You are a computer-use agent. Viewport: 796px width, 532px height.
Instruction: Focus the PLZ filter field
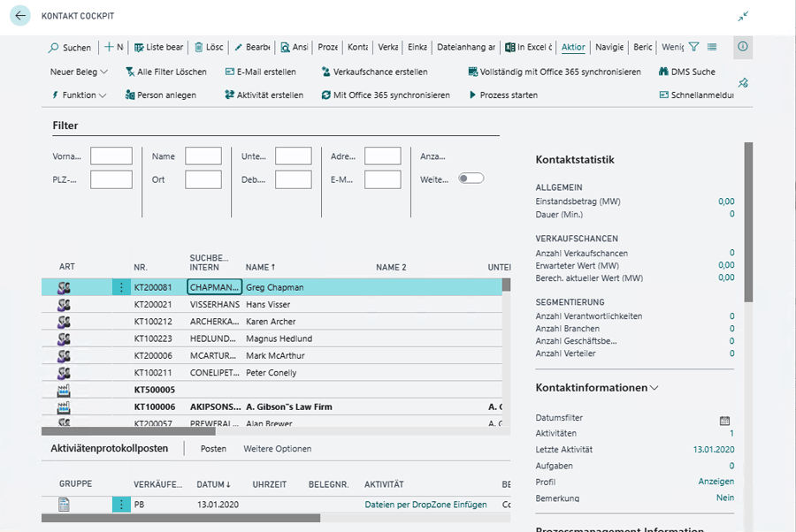[x=111, y=179]
